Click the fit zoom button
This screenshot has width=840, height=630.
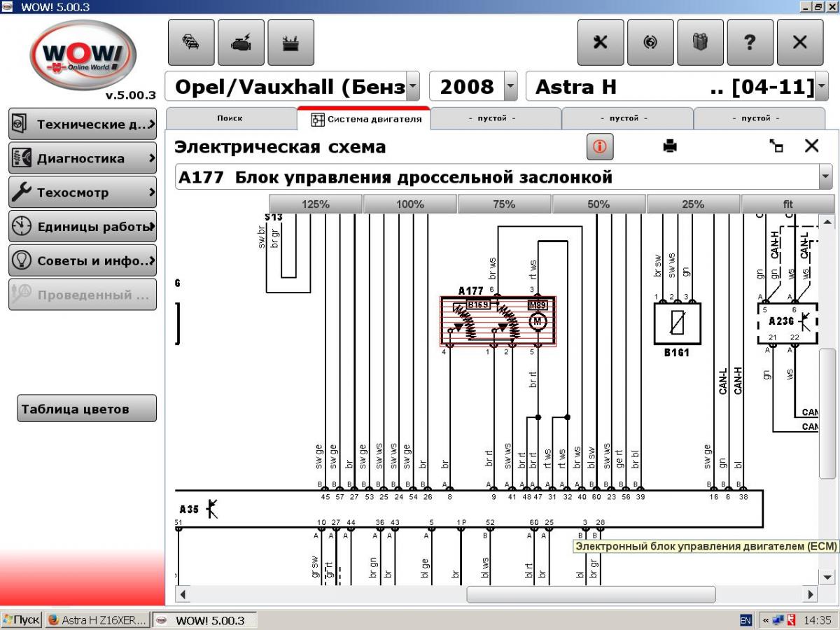tap(788, 204)
